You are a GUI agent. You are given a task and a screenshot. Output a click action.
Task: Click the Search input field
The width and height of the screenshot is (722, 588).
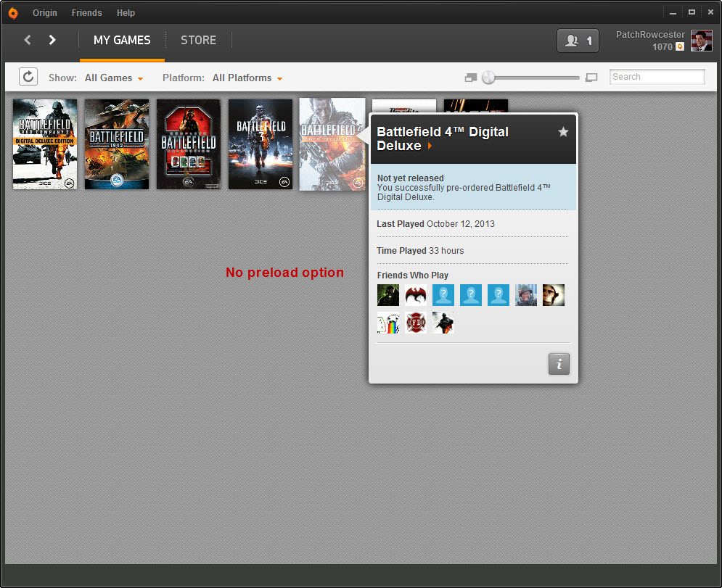pos(657,77)
